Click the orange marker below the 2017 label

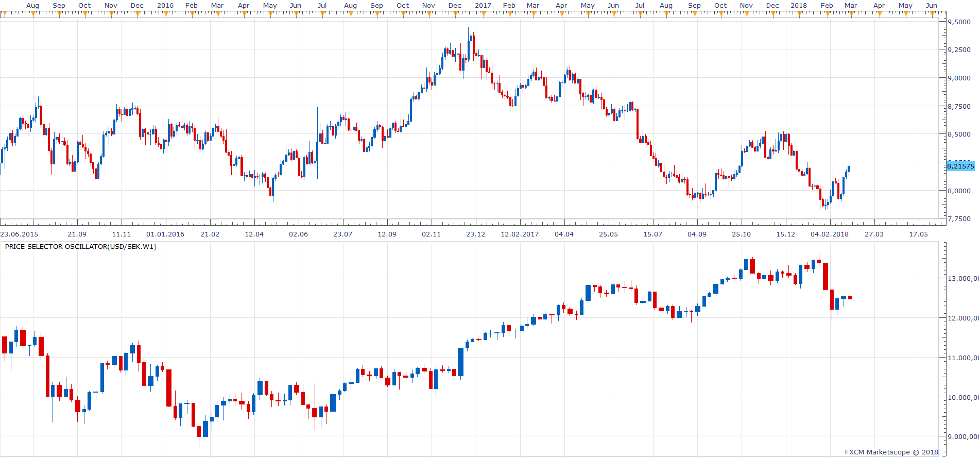pyautogui.click(x=483, y=14)
